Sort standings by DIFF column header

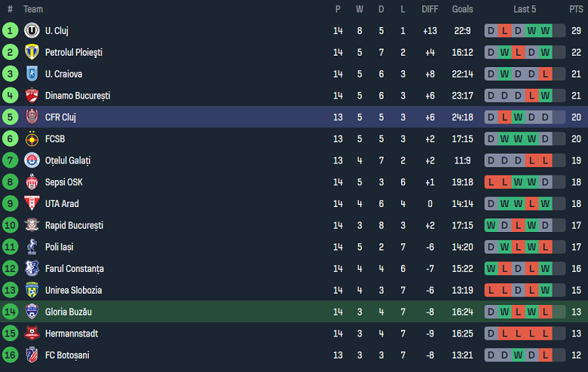pos(430,9)
